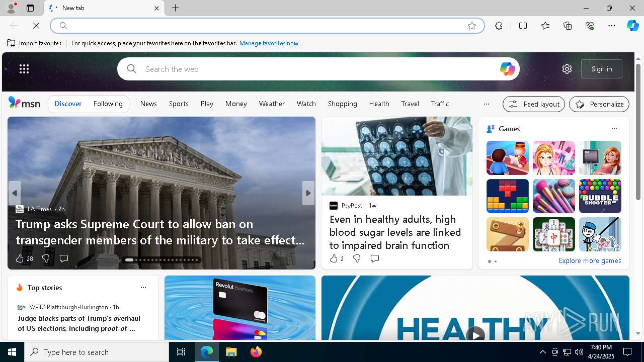
Task: Toggle split screen icon in toolbar
Action: point(523,26)
